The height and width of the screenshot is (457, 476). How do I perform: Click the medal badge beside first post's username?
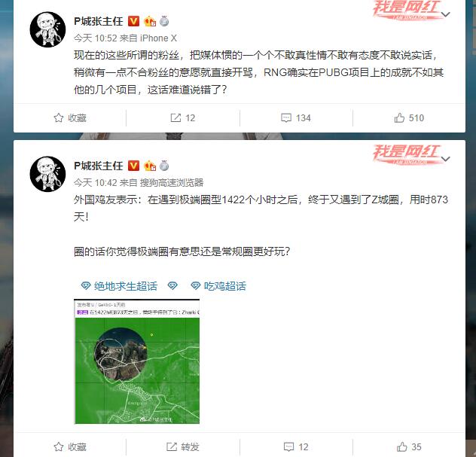[164, 21]
